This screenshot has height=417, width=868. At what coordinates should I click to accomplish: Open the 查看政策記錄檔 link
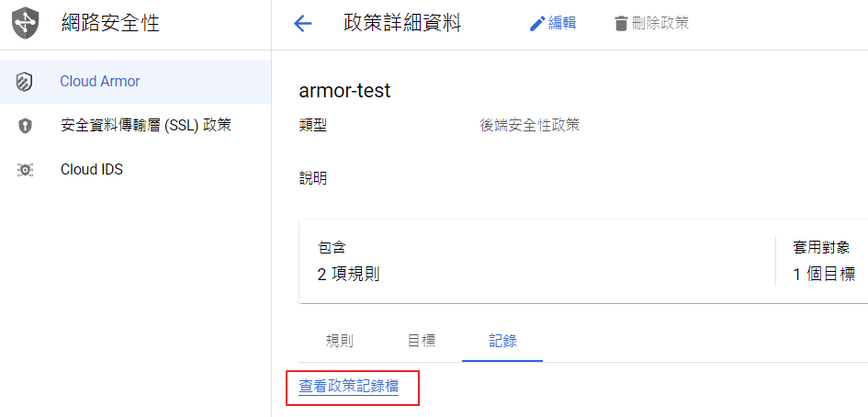tap(349, 387)
